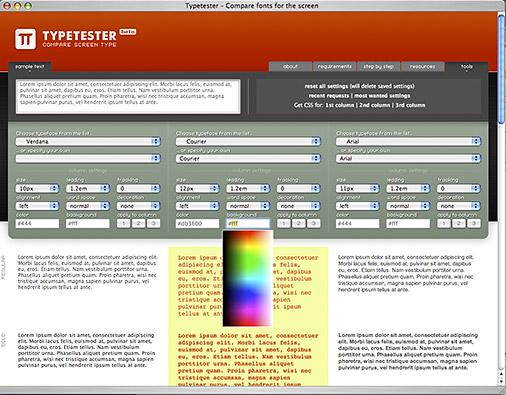Click first column background field #fff

(x=88, y=223)
